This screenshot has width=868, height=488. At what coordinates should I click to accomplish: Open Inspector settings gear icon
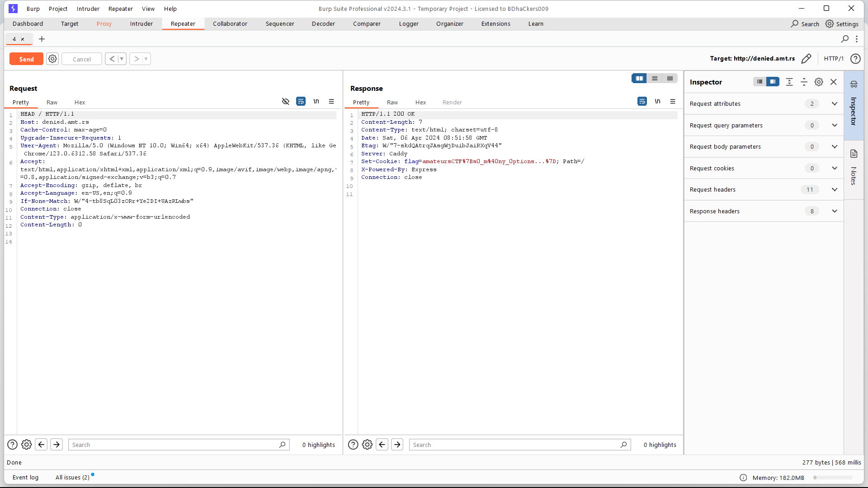[819, 82]
